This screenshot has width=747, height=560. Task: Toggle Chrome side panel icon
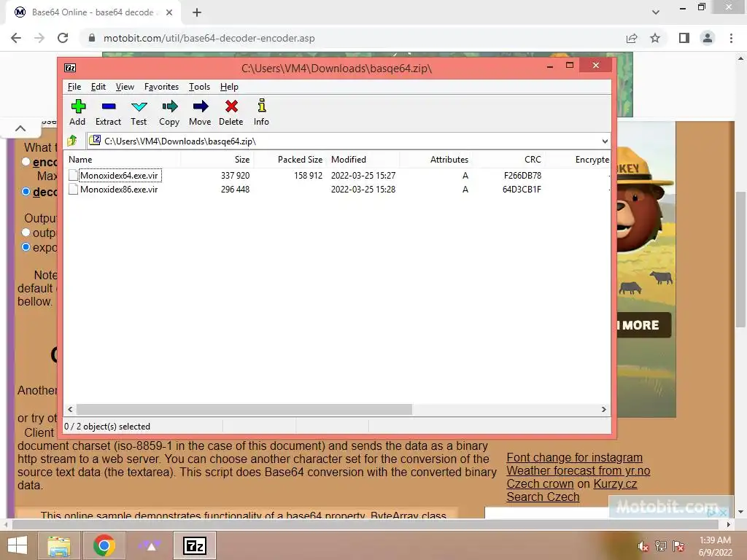click(x=684, y=38)
